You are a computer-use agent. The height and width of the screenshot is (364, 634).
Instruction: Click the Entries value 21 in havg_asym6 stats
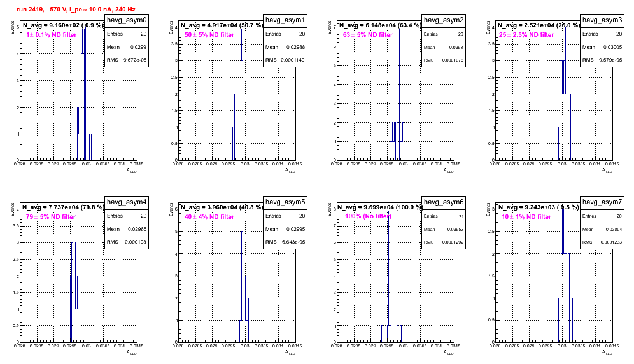(461, 216)
